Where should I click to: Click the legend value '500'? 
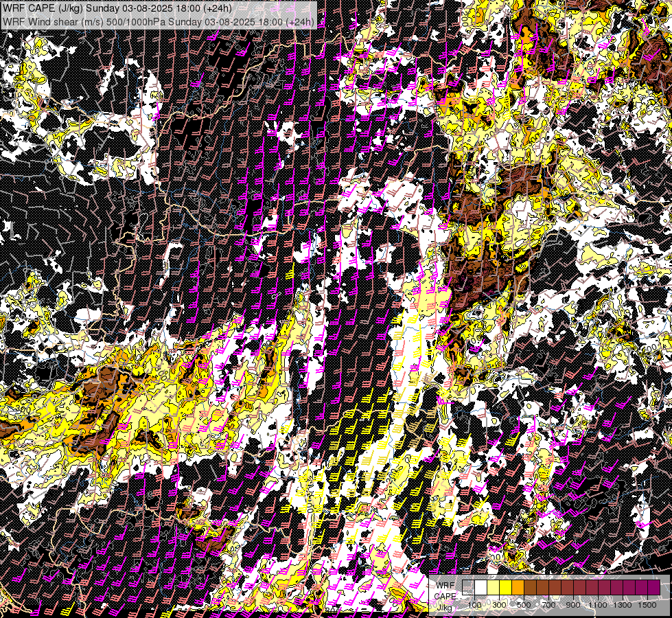(x=524, y=605)
